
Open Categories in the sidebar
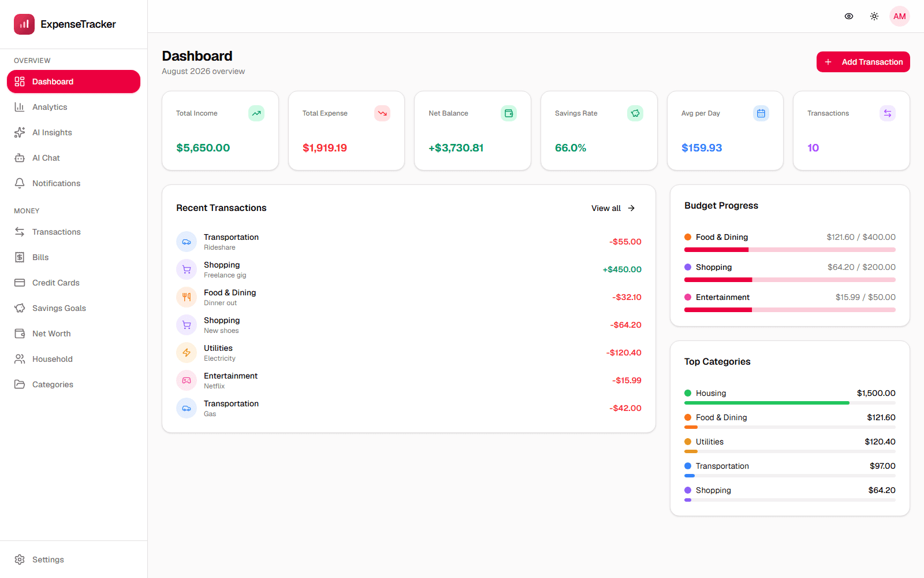click(x=73, y=384)
